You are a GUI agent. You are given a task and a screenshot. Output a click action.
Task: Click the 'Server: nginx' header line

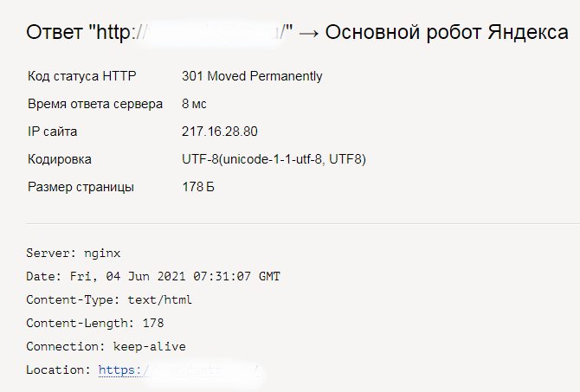tap(74, 254)
